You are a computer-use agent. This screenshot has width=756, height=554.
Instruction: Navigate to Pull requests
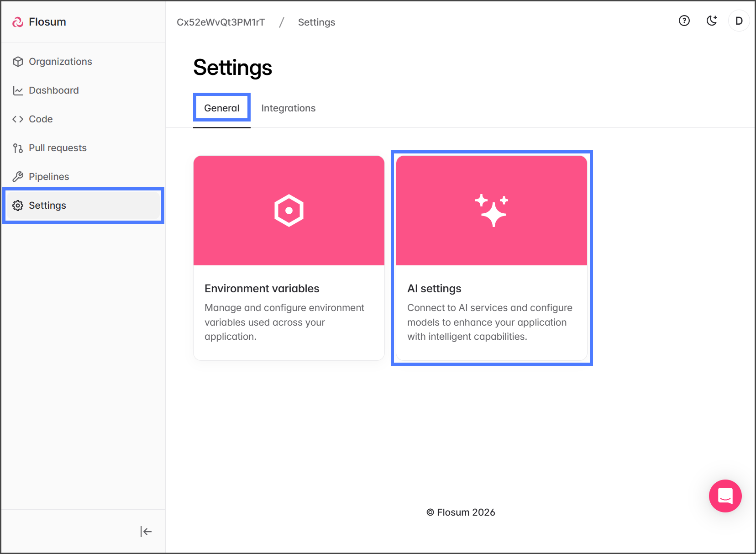[x=58, y=148]
